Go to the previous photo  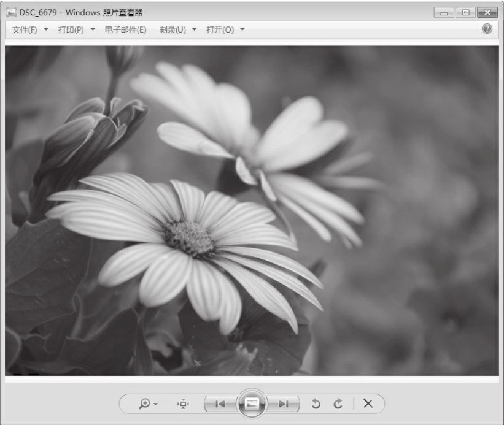tap(220, 404)
